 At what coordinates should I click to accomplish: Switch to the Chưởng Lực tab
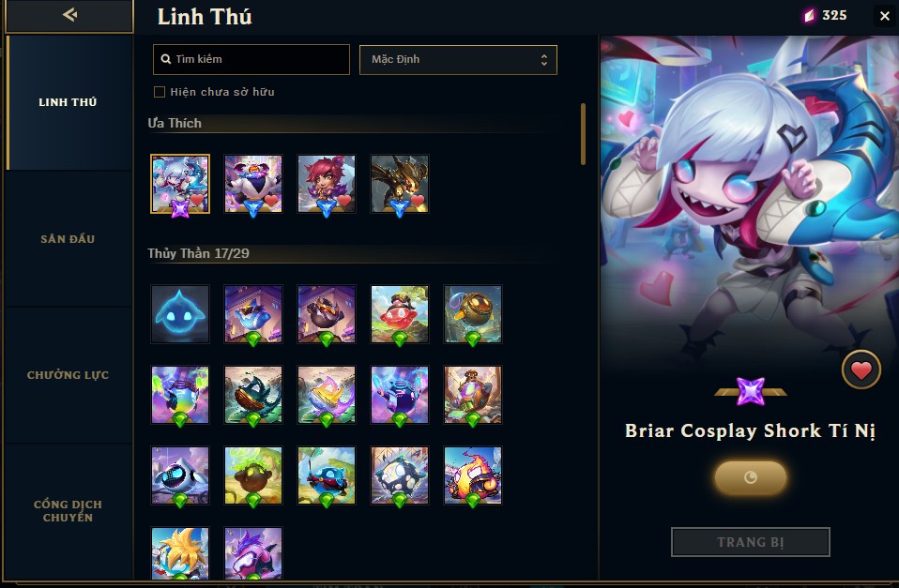pyautogui.click(x=68, y=375)
